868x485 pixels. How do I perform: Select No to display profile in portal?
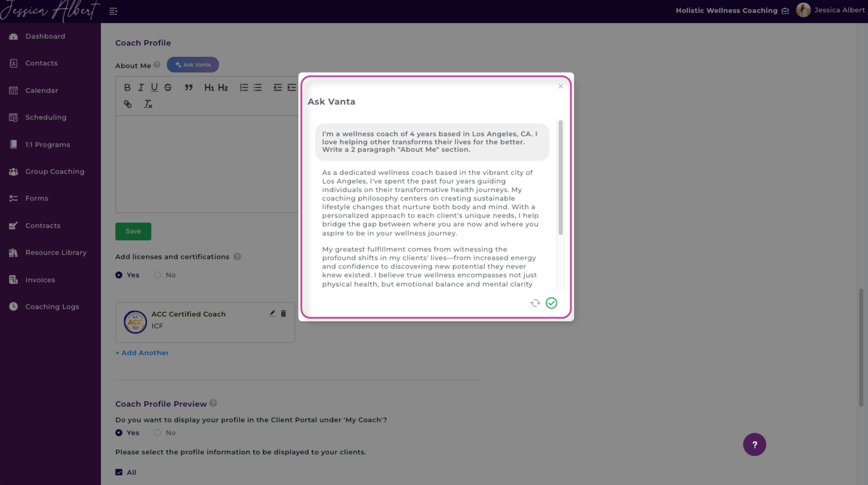point(157,433)
